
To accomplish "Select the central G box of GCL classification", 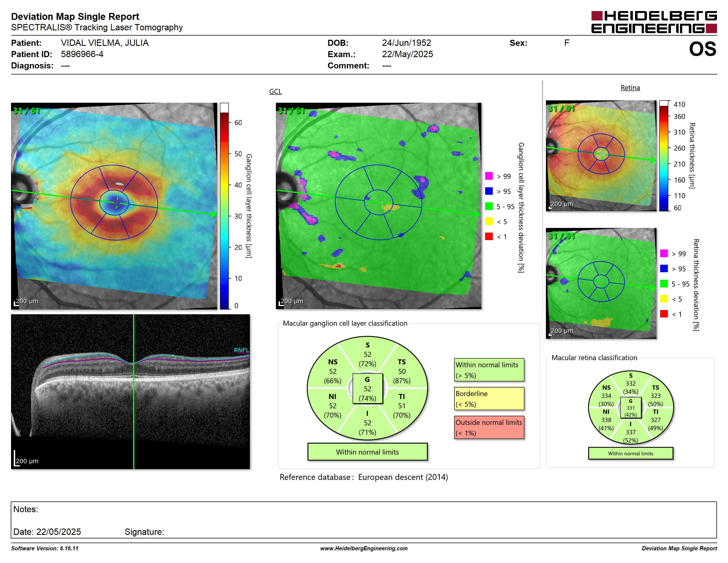I will click(x=367, y=389).
